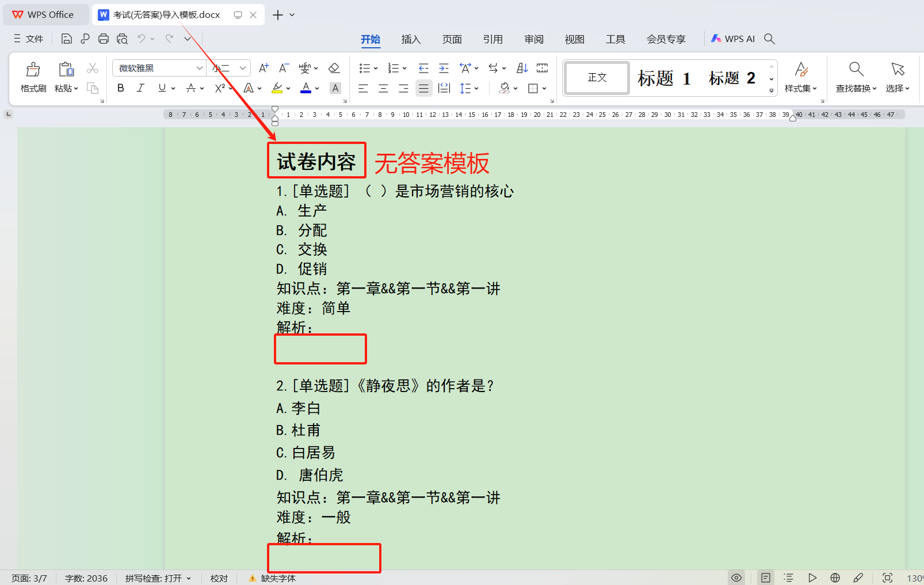Image resolution: width=924 pixels, height=585 pixels.
Task: Open the 审阅 ribbon tab
Action: click(534, 39)
